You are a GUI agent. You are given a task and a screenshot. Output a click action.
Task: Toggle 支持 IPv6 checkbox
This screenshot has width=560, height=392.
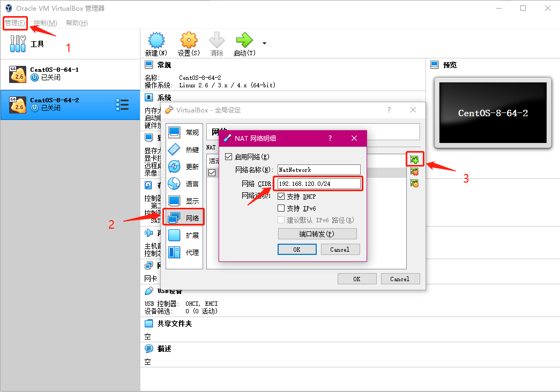pyautogui.click(x=281, y=208)
